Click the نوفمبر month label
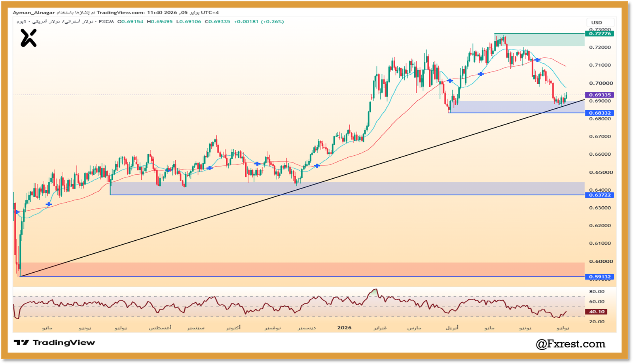 pyautogui.click(x=273, y=328)
